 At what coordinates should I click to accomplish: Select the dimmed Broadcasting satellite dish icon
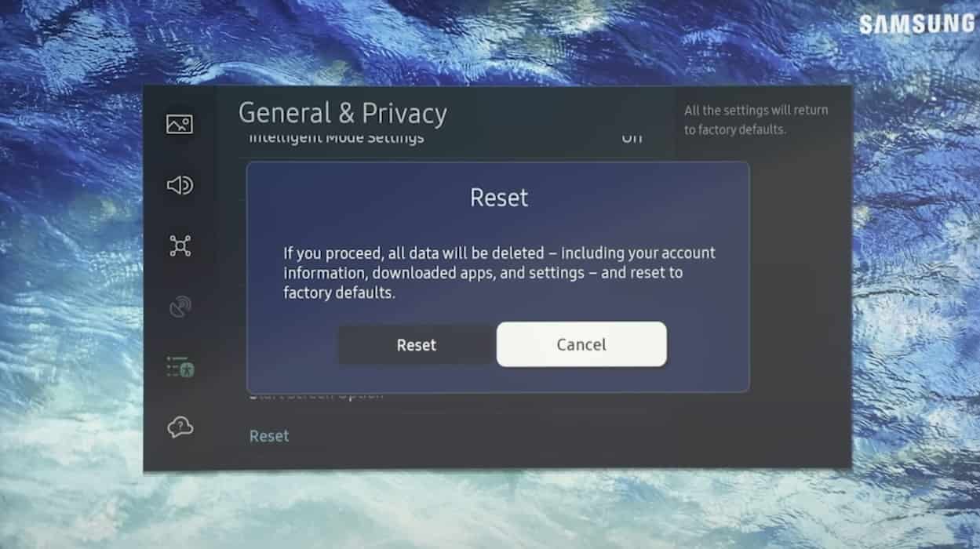pyautogui.click(x=180, y=307)
